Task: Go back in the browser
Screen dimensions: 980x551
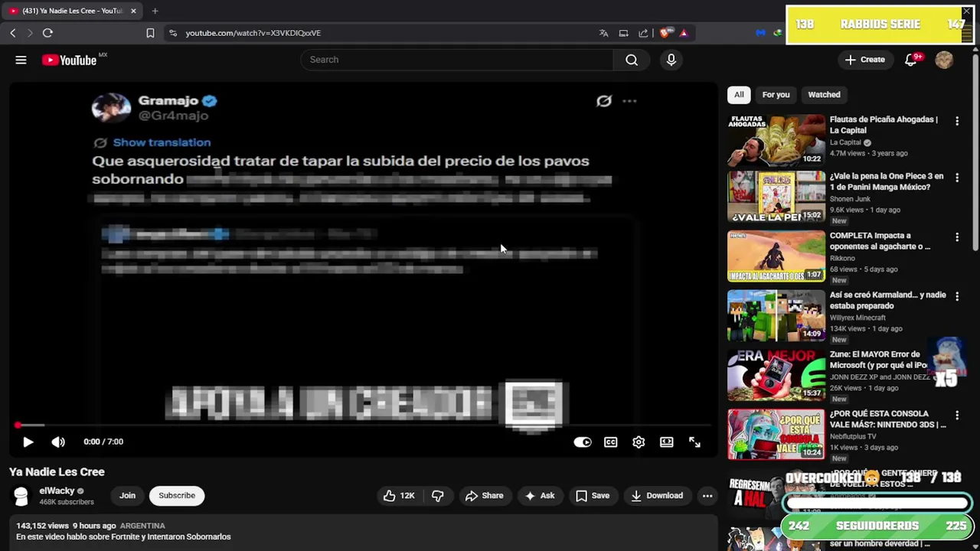Action: pyautogui.click(x=13, y=33)
